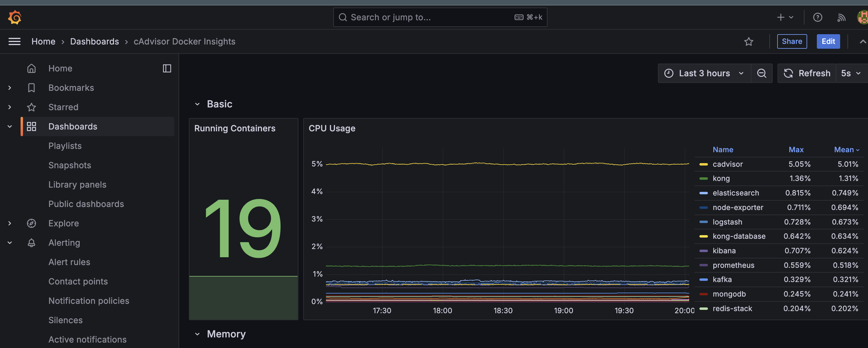Screen dimensions: 868x348
Task: Click the Dashboards grid icon in sidebar
Action: (31, 126)
